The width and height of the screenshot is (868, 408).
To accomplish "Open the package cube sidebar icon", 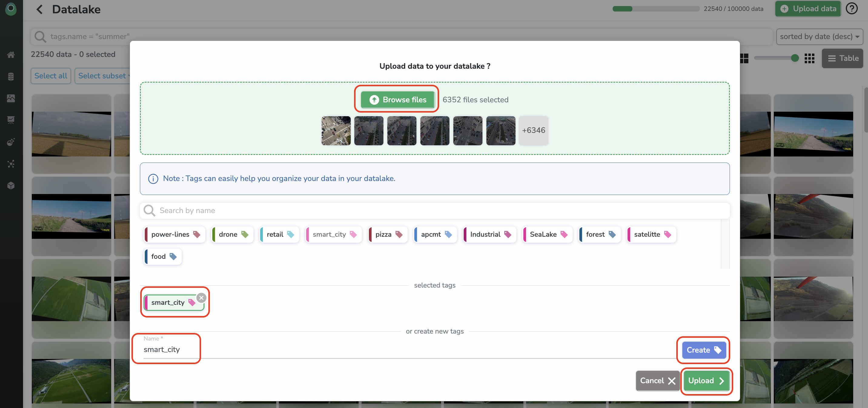I will [11, 186].
